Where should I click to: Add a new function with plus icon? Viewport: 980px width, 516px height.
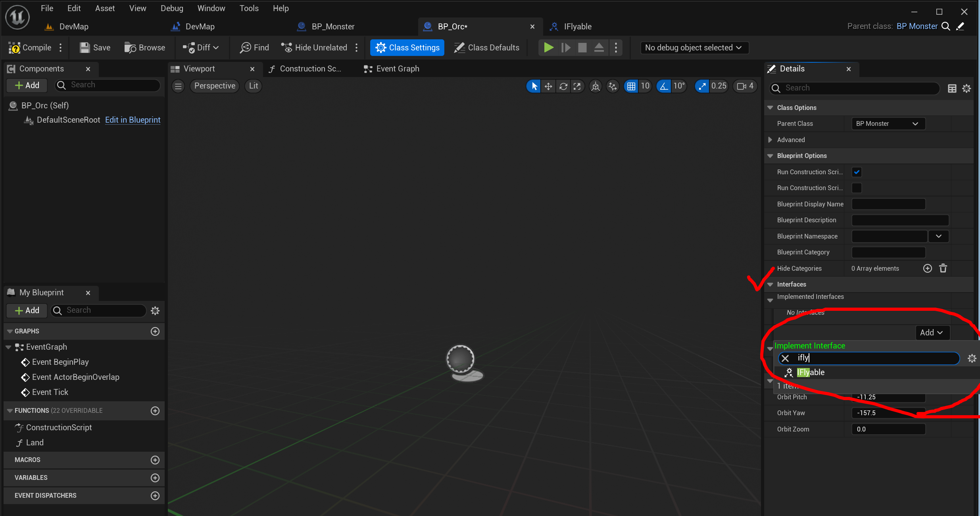155,411
